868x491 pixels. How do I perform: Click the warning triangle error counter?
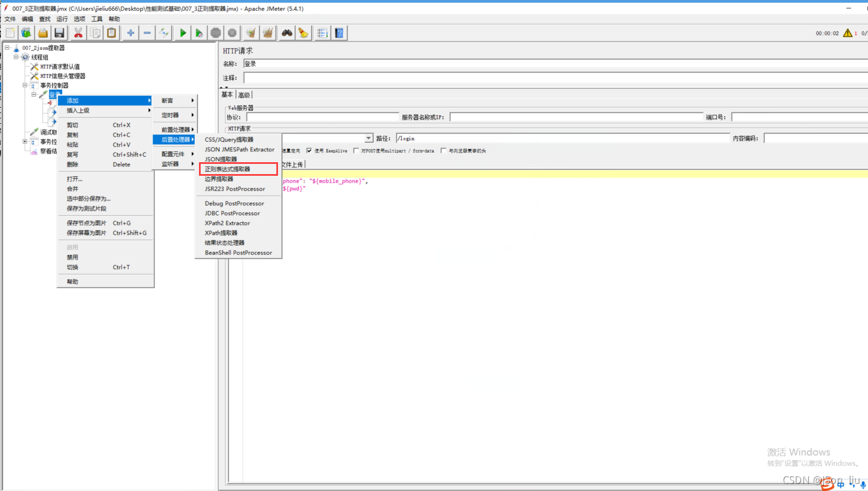coord(847,33)
